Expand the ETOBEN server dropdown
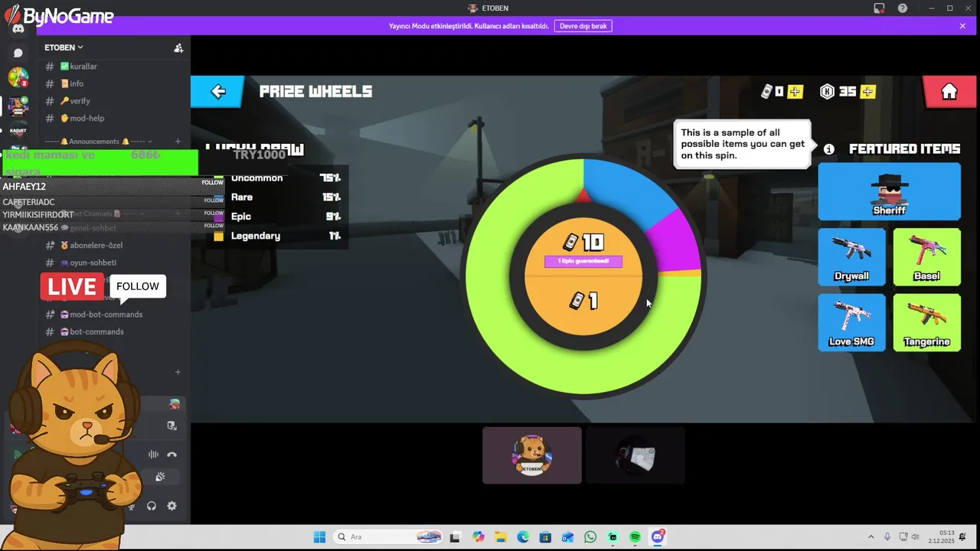Viewport: 980px width, 551px height. pos(64,47)
